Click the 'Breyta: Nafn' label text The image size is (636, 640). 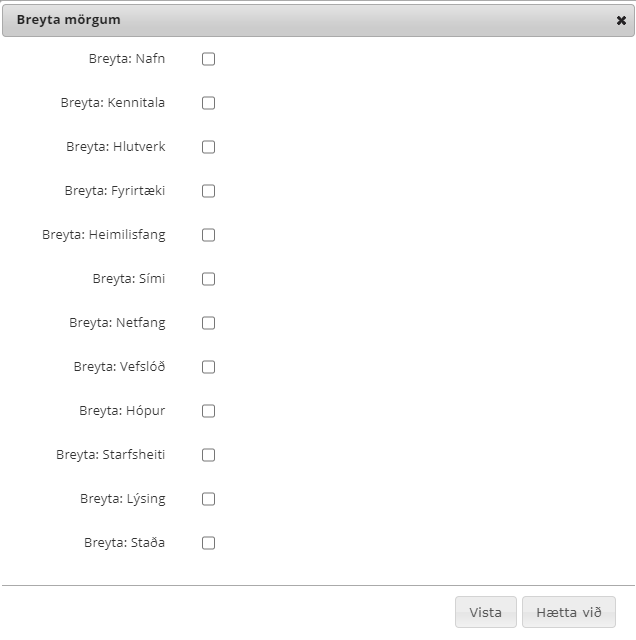[127, 59]
